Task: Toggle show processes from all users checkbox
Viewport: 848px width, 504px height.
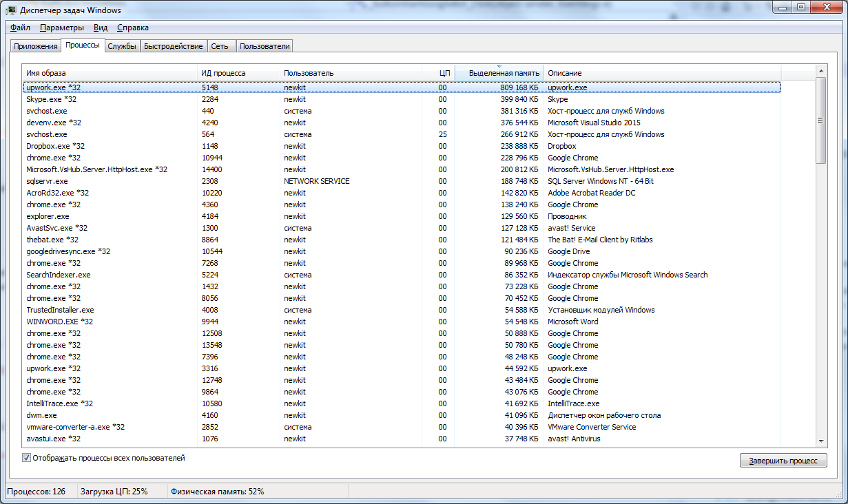Action: tap(27, 458)
